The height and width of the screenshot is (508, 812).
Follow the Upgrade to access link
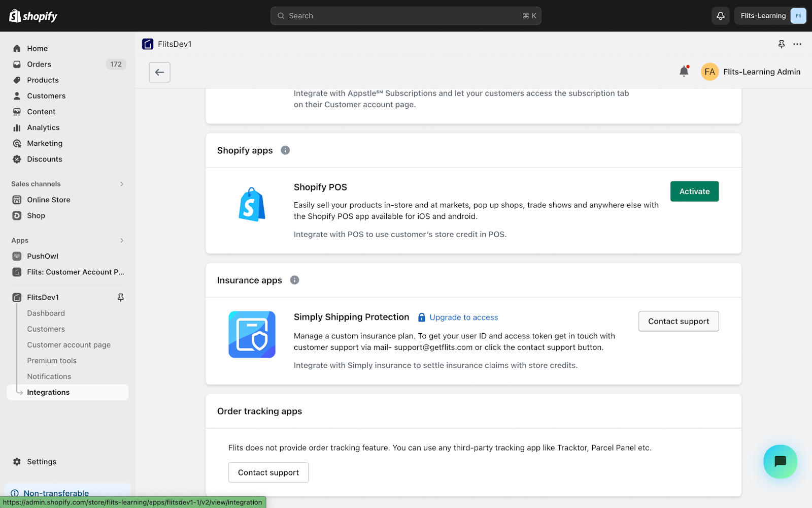pyautogui.click(x=463, y=317)
